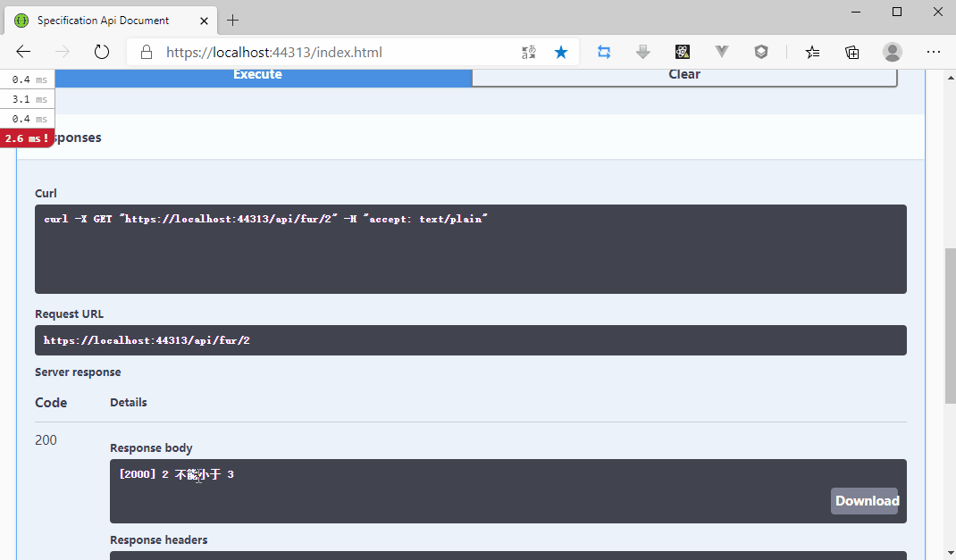Image resolution: width=956 pixels, height=560 pixels.
Task: Click the user profile avatar
Action: pos(892,52)
